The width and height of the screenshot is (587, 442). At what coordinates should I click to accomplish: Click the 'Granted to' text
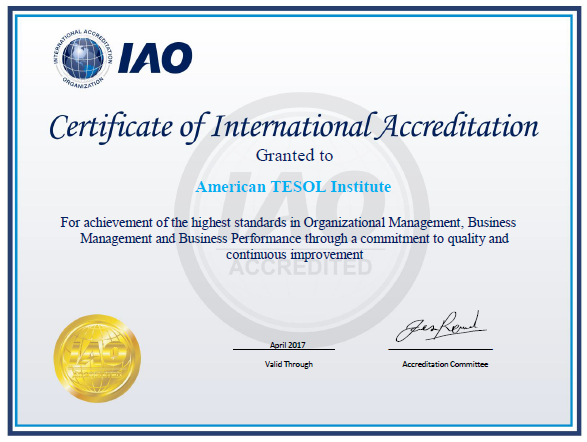[294, 155]
